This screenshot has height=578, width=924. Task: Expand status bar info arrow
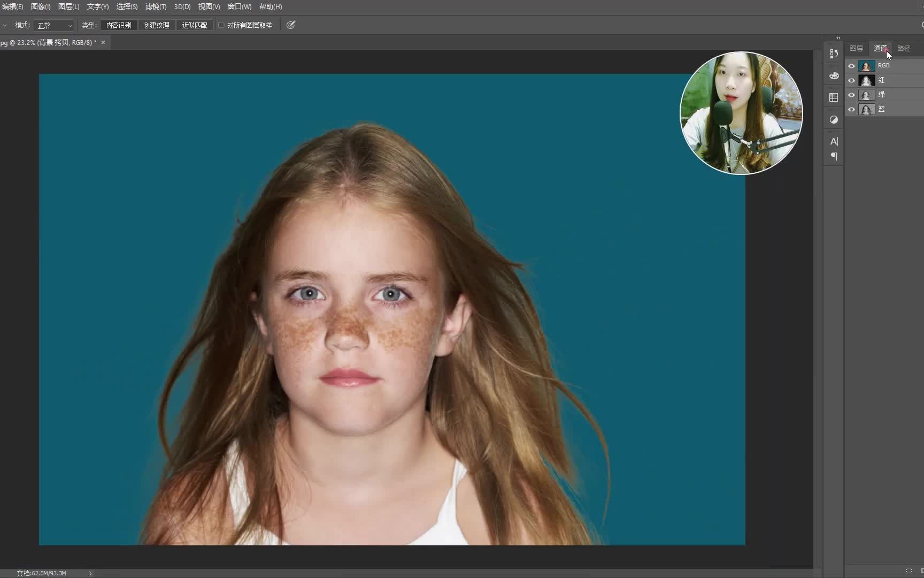point(90,573)
